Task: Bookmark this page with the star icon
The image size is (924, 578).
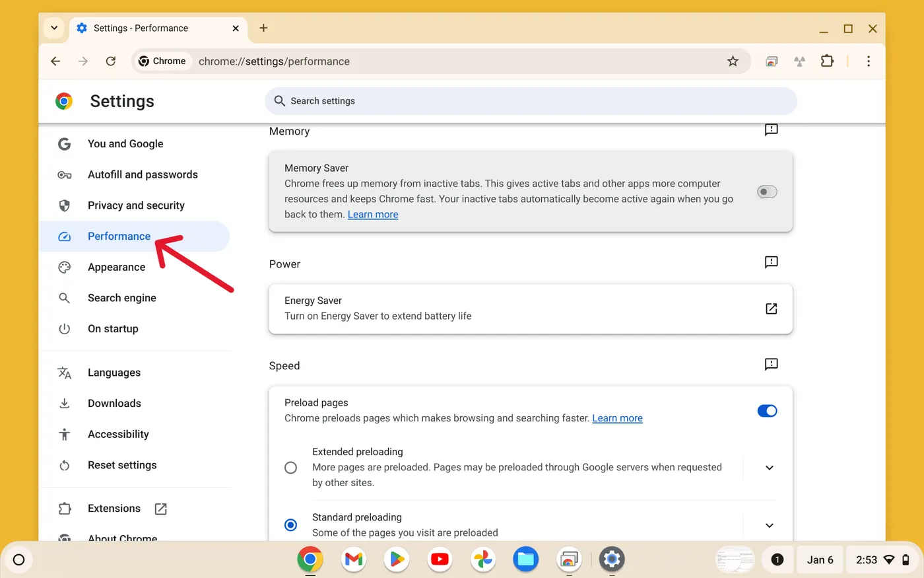Action: [x=733, y=61]
